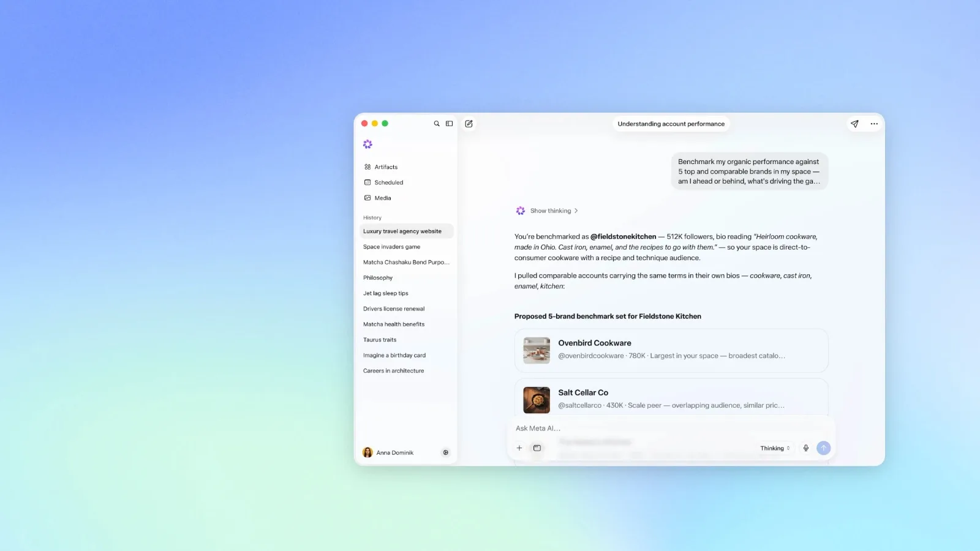This screenshot has height=551, width=980.
Task: Maximize window with the green button
Action: 385,124
